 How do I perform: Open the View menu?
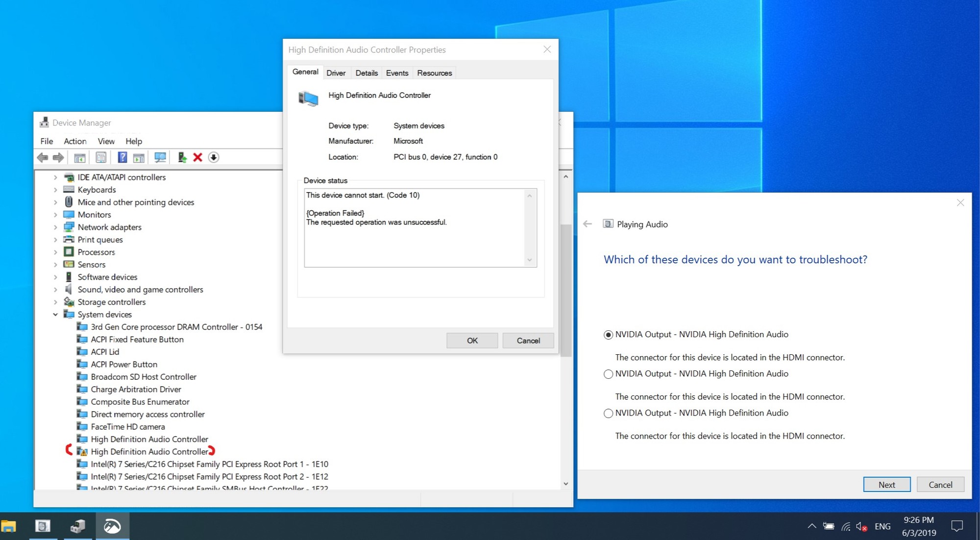tap(106, 141)
